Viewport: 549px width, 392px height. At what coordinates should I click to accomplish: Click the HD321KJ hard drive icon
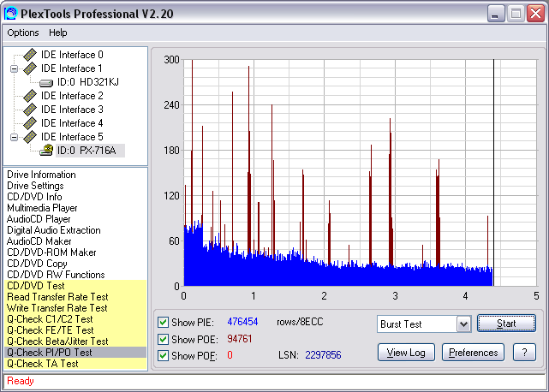click(x=46, y=83)
